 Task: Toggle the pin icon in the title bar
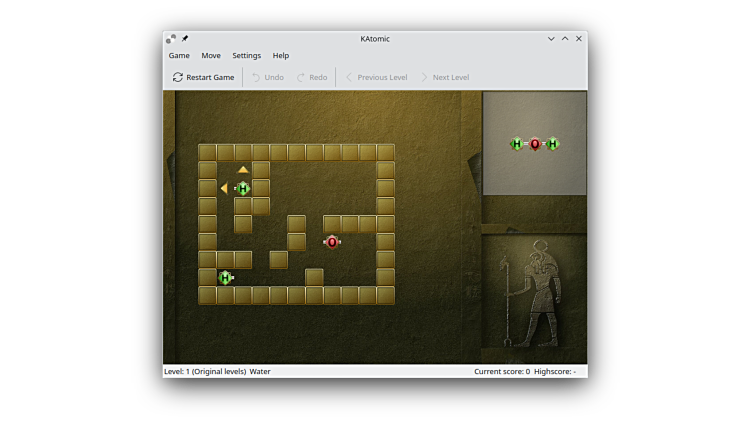point(185,39)
